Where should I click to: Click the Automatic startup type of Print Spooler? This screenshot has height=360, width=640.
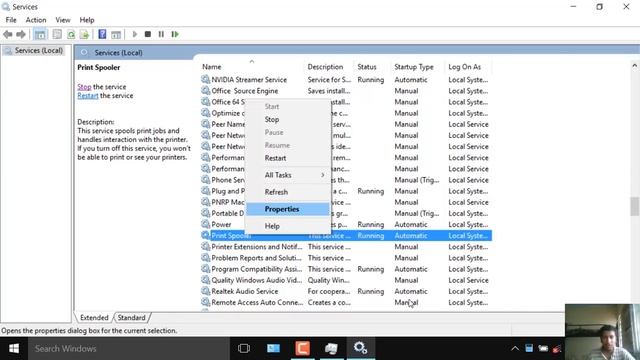click(411, 236)
